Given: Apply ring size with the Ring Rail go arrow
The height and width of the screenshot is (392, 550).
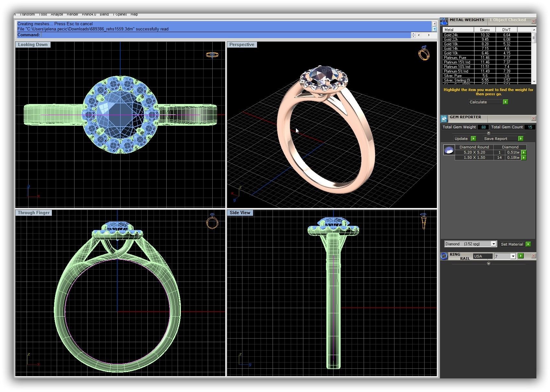Looking at the screenshot, I should point(521,256).
